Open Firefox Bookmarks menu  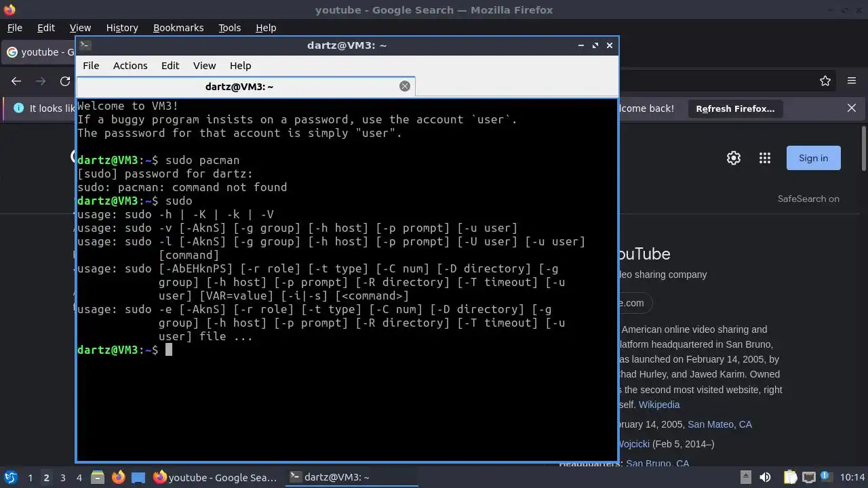pyautogui.click(x=178, y=28)
